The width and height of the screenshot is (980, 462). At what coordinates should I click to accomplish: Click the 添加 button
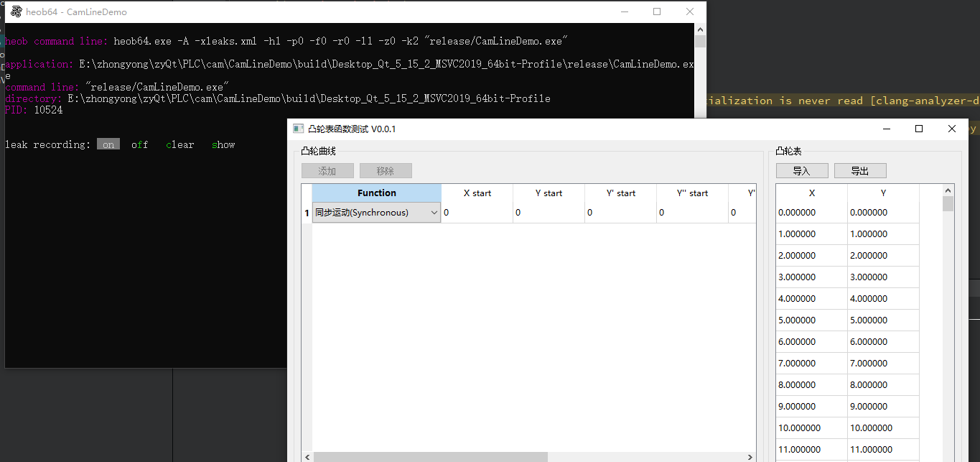327,171
